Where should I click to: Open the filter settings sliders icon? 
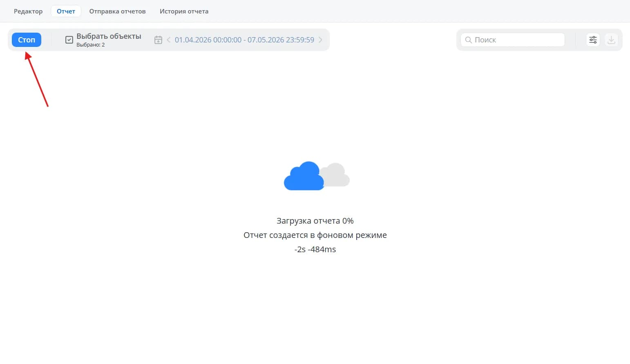pos(593,40)
